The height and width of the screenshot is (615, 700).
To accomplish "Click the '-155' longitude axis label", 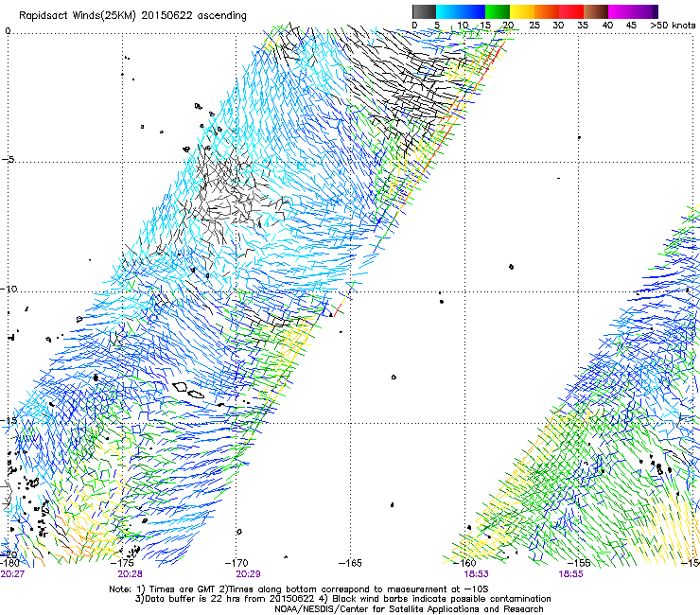I will click(x=579, y=563).
